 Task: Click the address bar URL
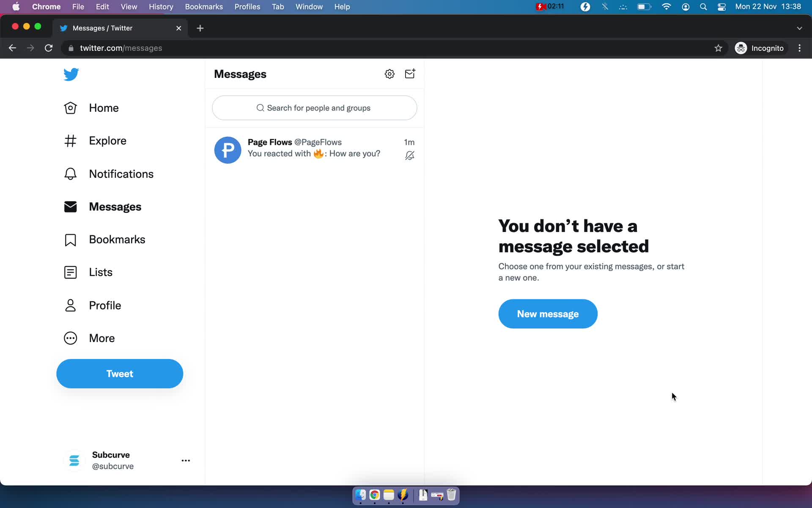[x=121, y=48]
